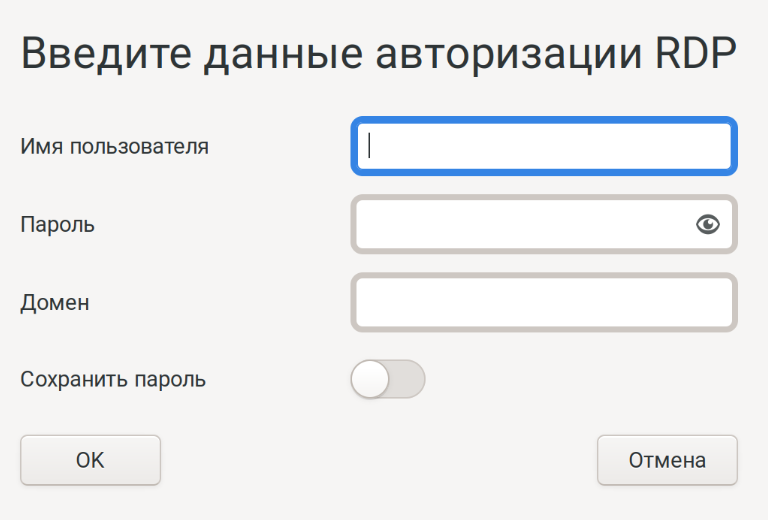Select the "Домен" text field

tap(544, 302)
